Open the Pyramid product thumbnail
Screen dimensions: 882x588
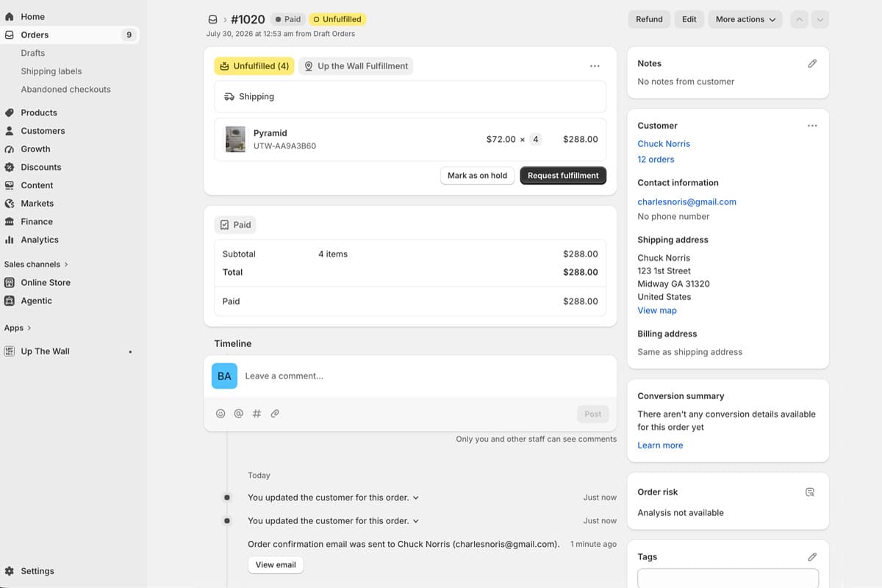pos(235,139)
